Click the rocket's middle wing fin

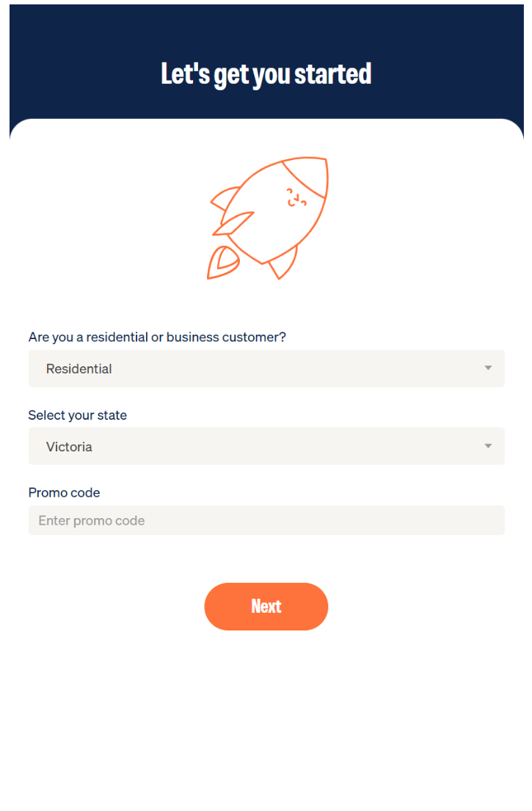233,224
